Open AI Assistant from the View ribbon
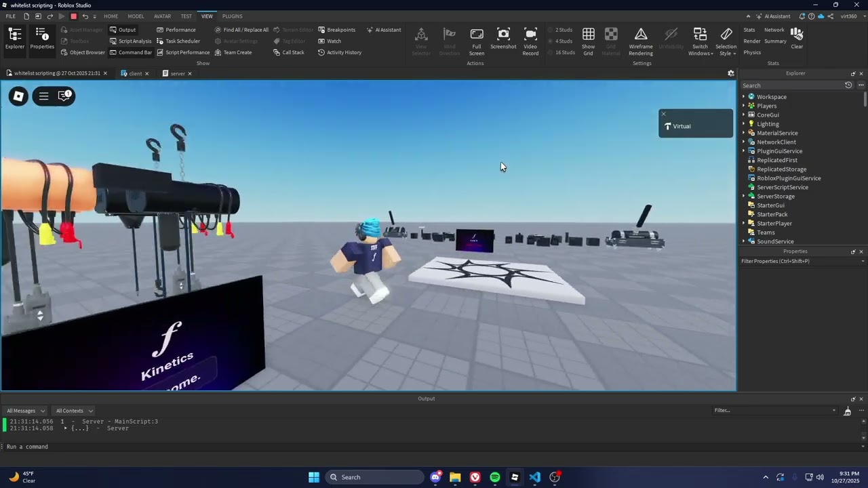Screen dimensions: 868x488 point(383,30)
